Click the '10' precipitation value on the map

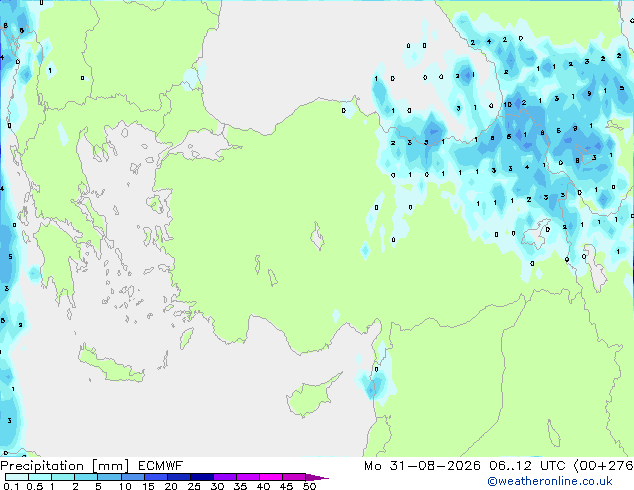[507, 105]
